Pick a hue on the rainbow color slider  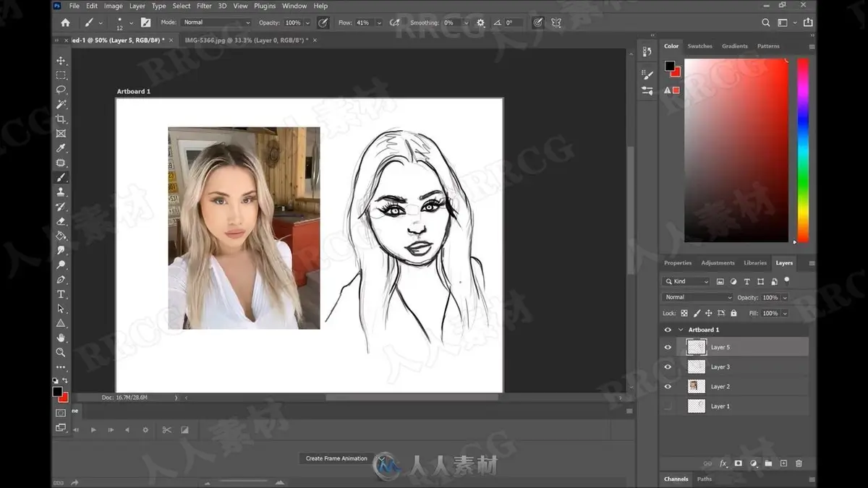[x=803, y=150]
